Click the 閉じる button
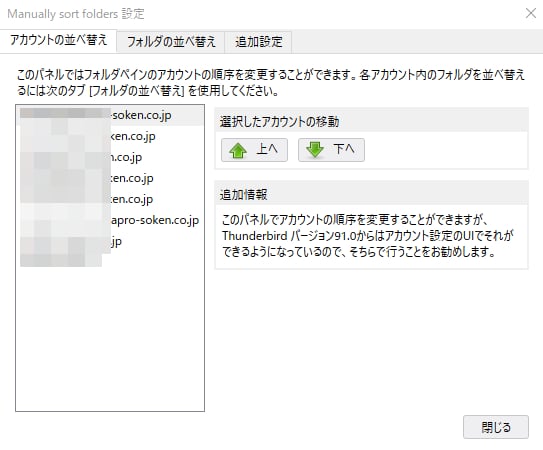543x450 pixels. [x=496, y=427]
